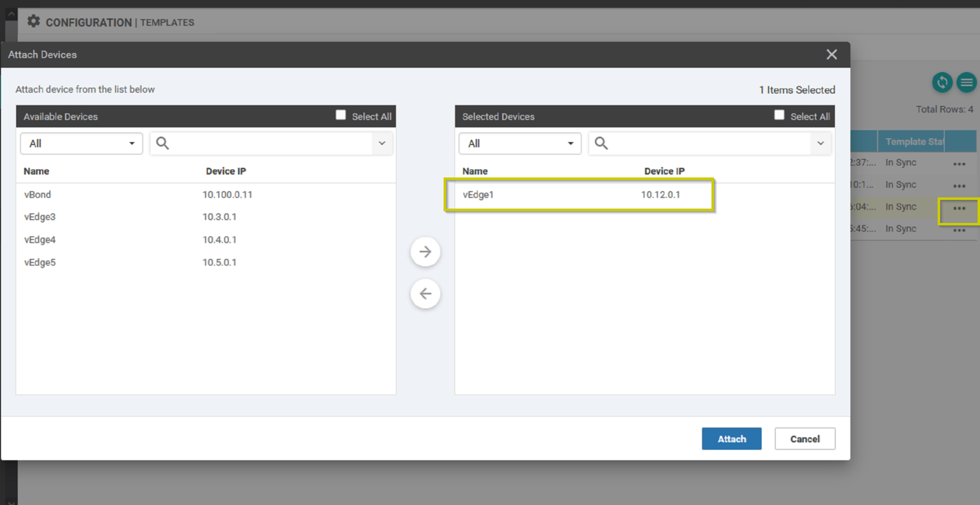
Task: Check Select All for Available Devices
Action: 341,115
